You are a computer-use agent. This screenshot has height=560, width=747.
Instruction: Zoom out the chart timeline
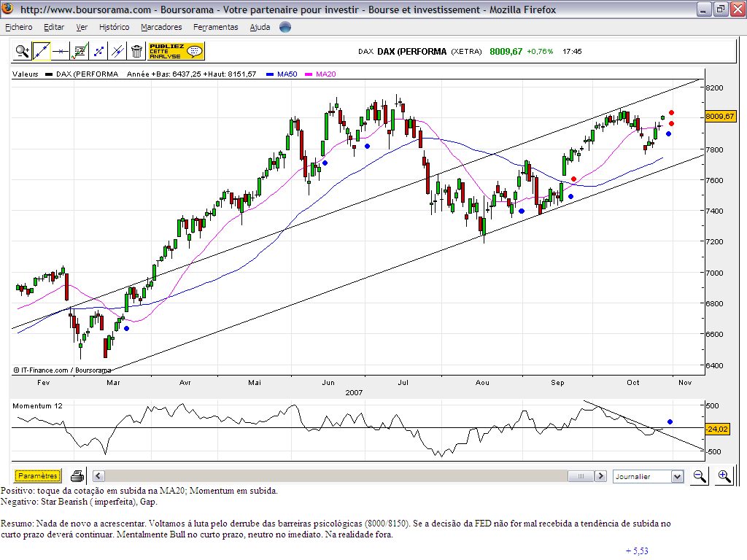click(700, 476)
